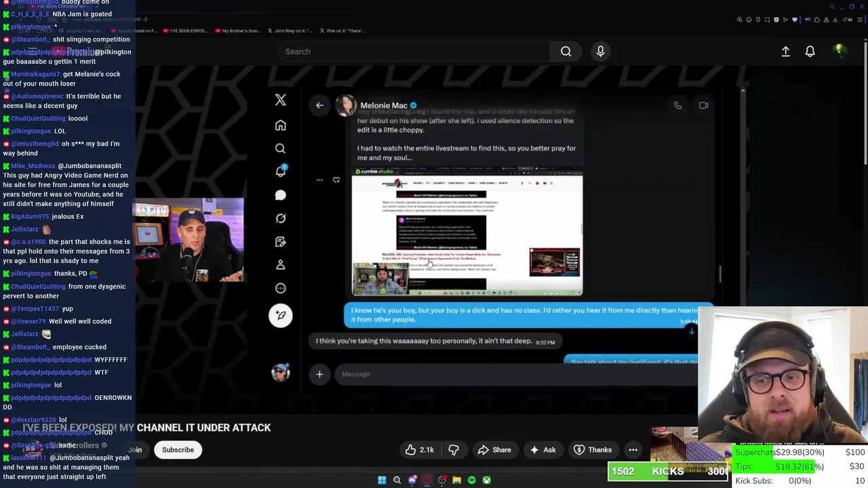Click the Ask button
The image size is (868, 488).
(x=542, y=450)
